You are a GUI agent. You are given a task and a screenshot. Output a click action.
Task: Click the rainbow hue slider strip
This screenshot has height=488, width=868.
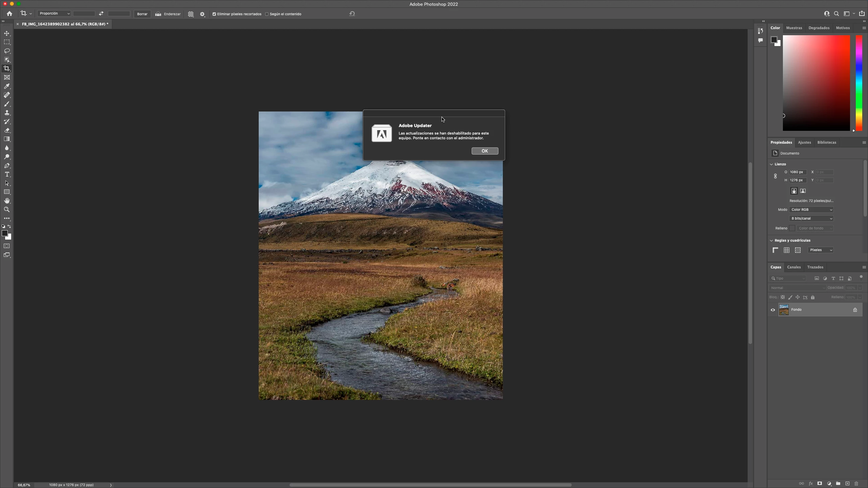tap(859, 83)
